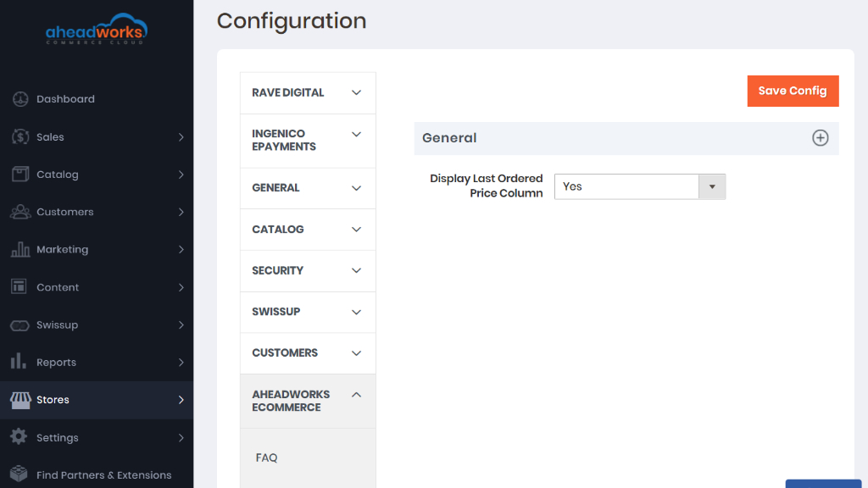Open the Swissup sidebar menu
868x488 pixels.
[97, 324]
